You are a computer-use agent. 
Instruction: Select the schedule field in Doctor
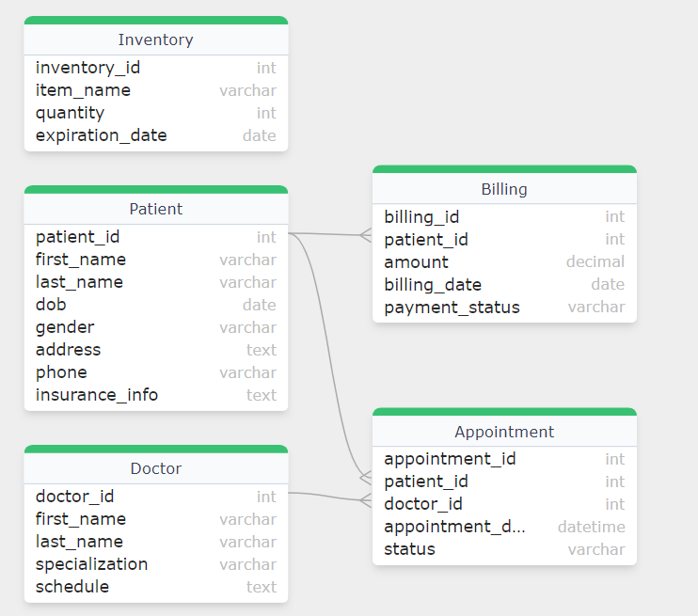click(155, 587)
